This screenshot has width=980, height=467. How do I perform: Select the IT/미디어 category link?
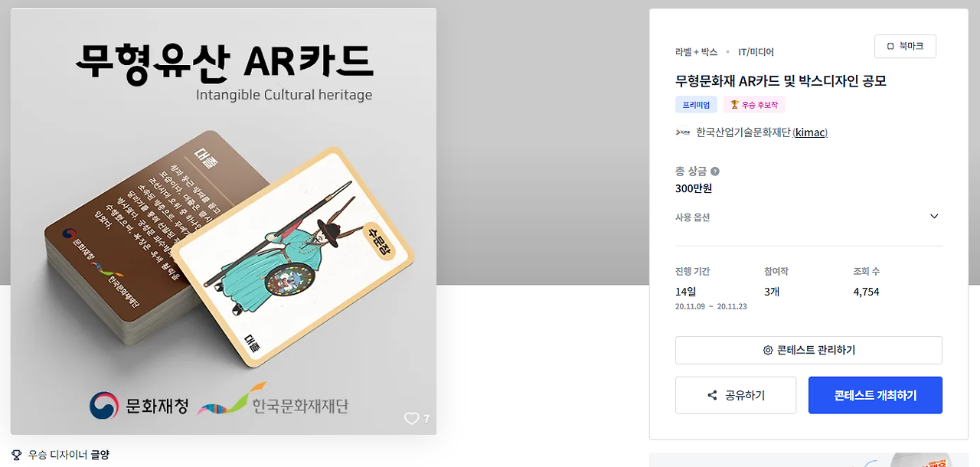(756, 52)
